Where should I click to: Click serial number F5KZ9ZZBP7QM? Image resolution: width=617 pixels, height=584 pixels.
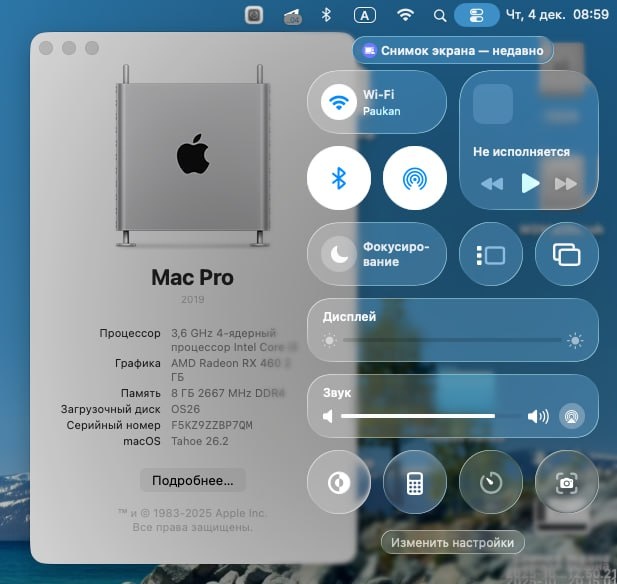point(212,425)
